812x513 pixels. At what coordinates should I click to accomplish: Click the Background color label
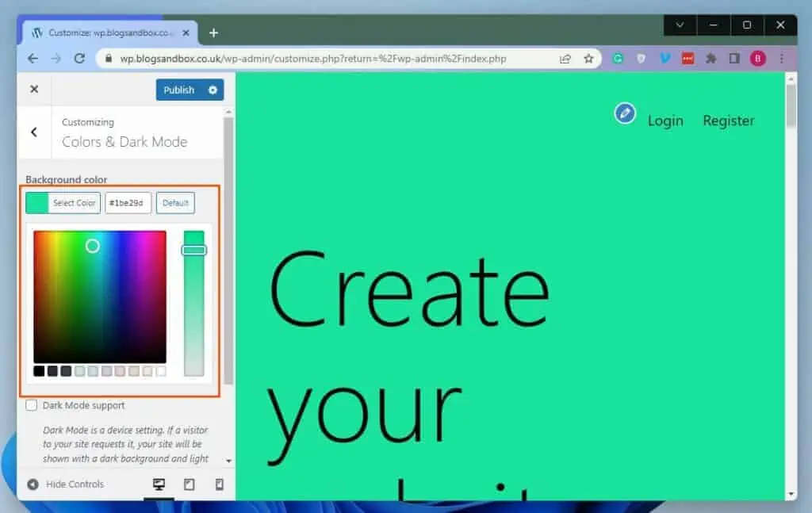(x=67, y=180)
